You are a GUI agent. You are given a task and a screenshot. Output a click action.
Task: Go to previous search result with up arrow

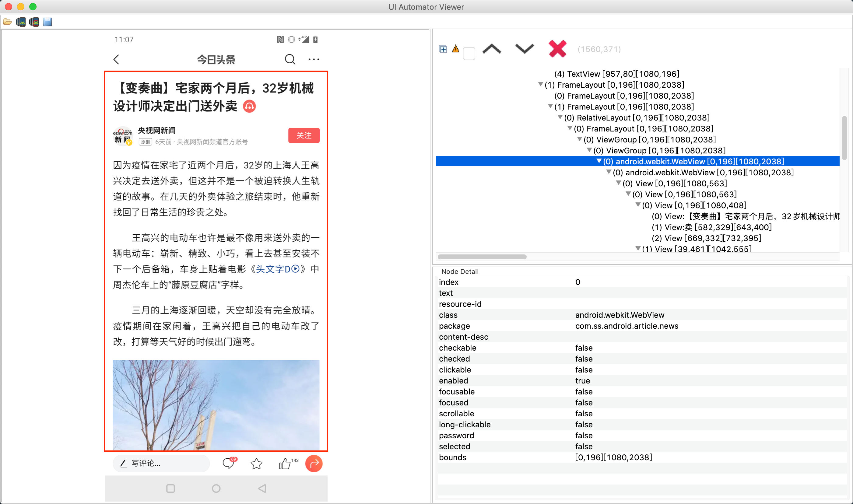click(492, 49)
